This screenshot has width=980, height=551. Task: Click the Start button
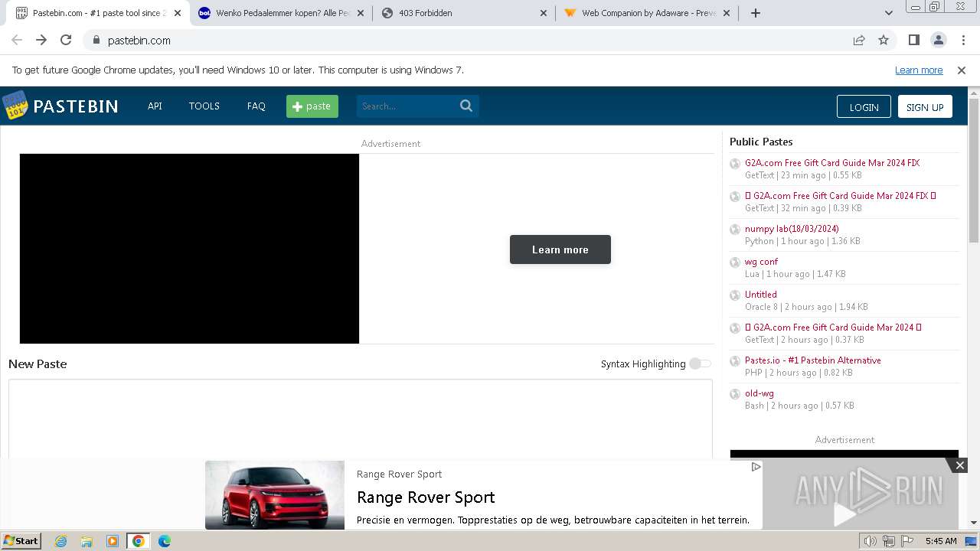click(x=21, y=541)
